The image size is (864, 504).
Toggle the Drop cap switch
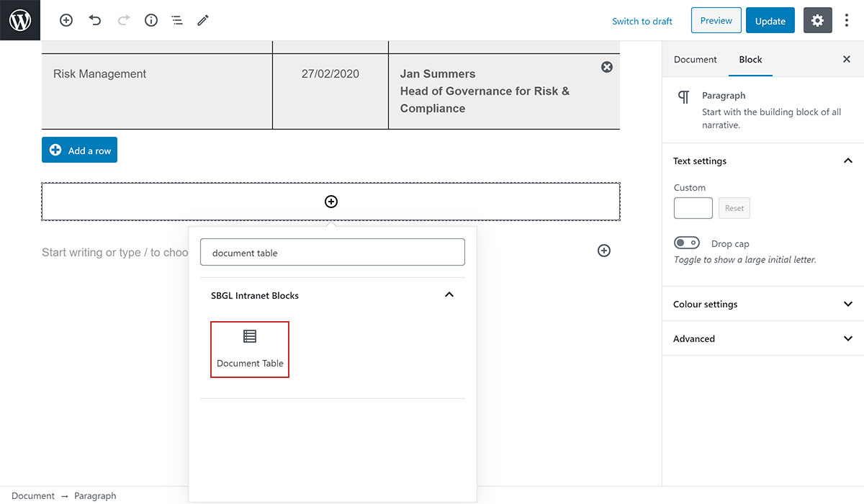tap(687, 243)
